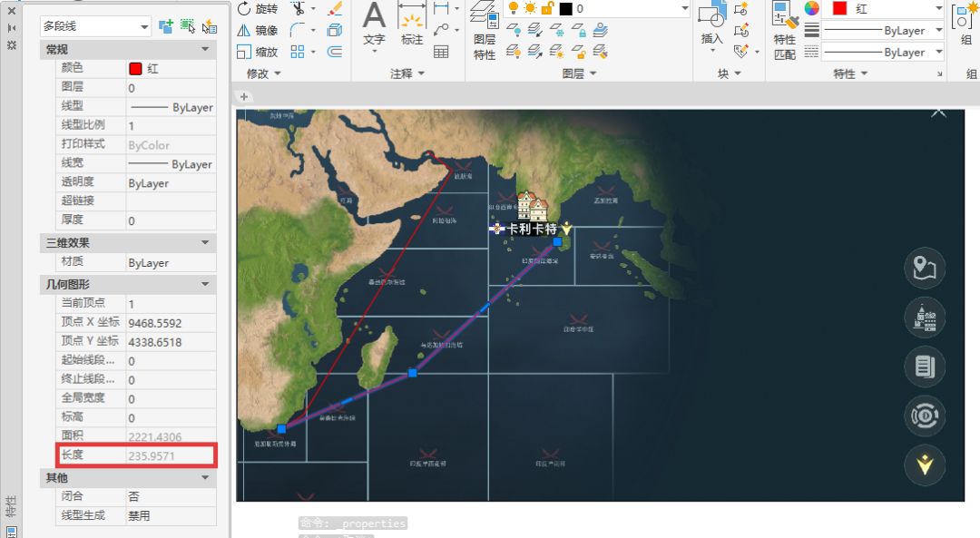Click the palette auto-hide button

click(11, 27)
